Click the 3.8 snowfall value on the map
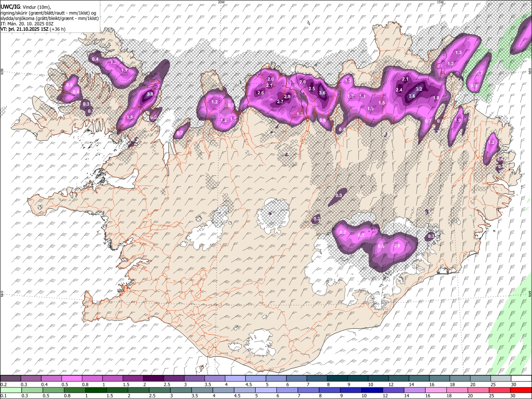Screen dimensions: 532x399 [150, 94]
